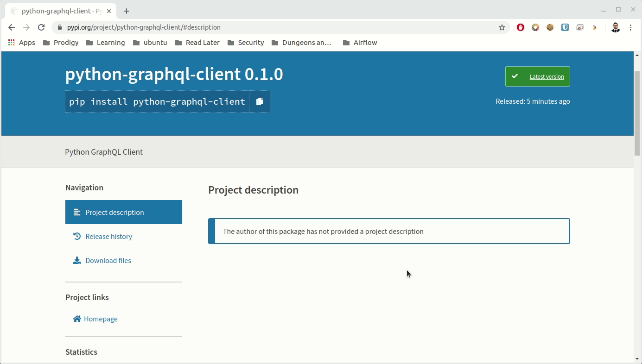This screenshot has width=642, height=364.
Task: Click the Statistics heading
Action: coord(81,352)
